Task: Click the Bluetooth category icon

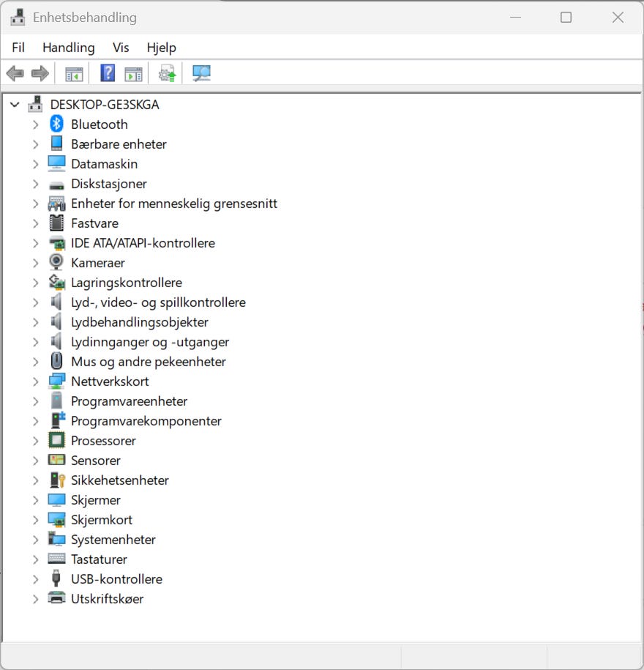Action: point(56,124)
